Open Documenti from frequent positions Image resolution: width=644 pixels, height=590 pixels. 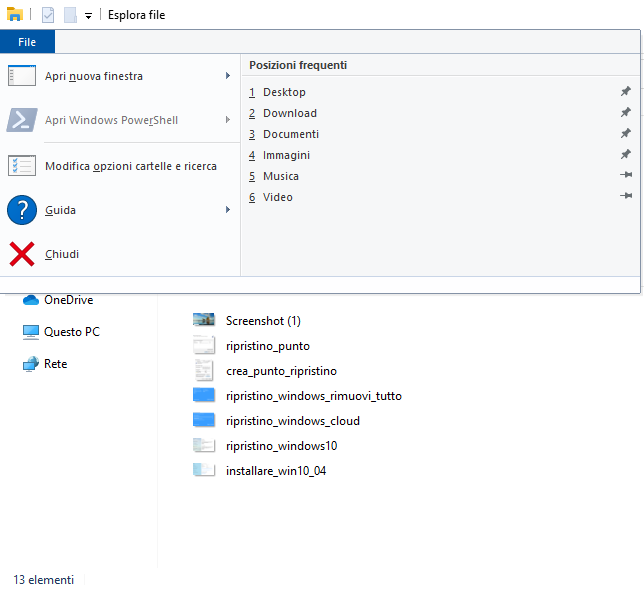pyautogui.click(x=291, y=134)
